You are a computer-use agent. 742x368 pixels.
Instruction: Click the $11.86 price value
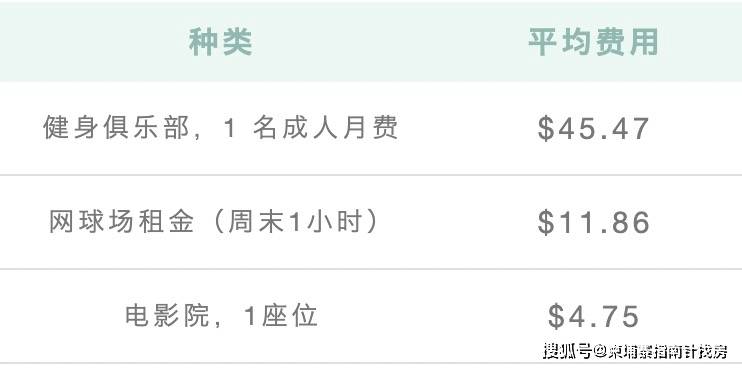[x=593, y=223]
